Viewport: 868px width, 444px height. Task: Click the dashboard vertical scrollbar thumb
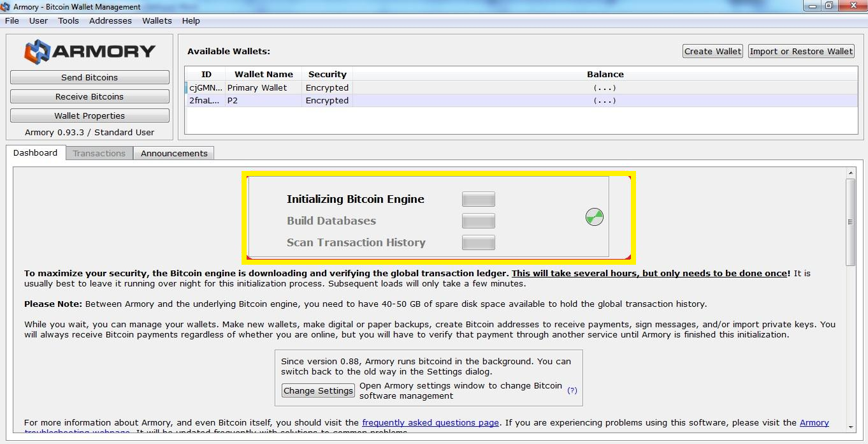click(851, 222)
